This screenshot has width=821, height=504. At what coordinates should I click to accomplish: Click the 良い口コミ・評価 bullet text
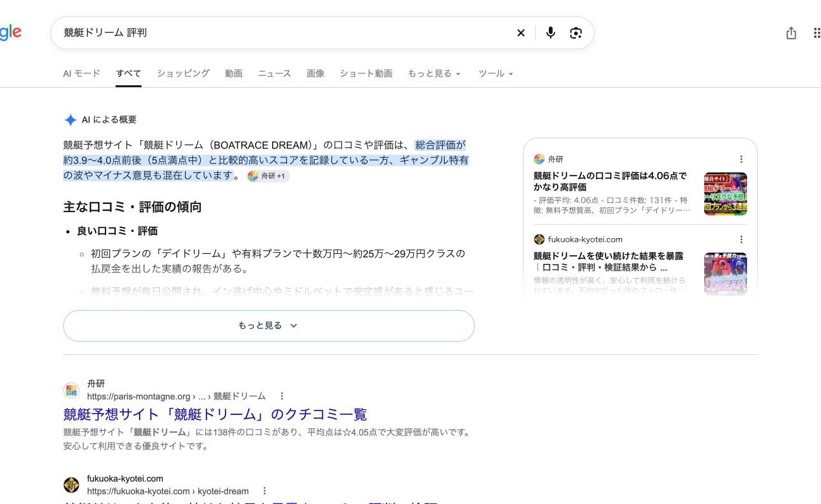tap(117, 231)
